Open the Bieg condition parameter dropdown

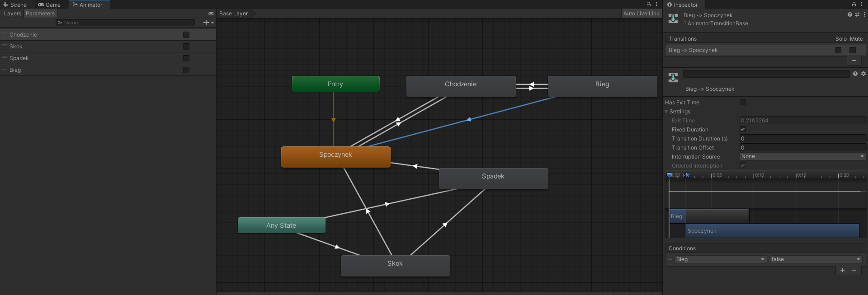click(x=720, y=259)
